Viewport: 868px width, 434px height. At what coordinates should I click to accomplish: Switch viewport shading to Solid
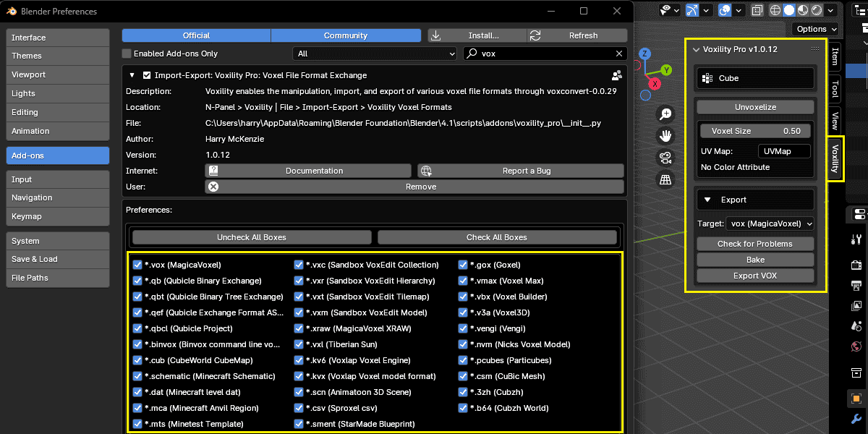point(789,10)
